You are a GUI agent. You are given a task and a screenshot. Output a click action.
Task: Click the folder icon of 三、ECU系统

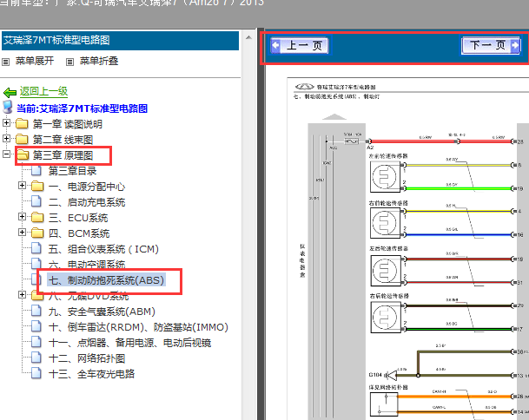(37, 218)
